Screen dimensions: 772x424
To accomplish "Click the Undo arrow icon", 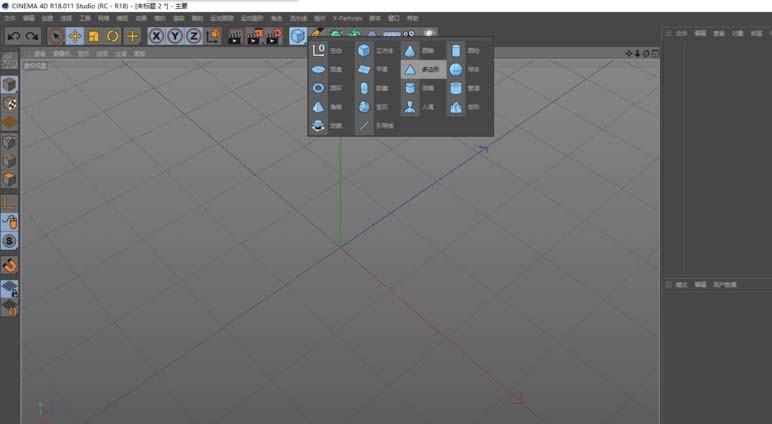I will pos(14,36).
